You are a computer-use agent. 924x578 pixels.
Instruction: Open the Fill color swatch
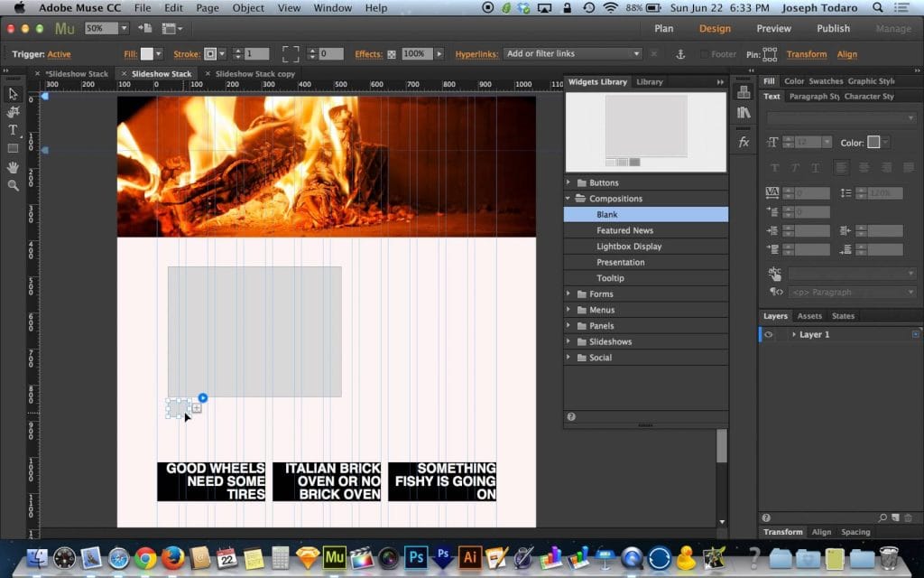tap(146, 54)
